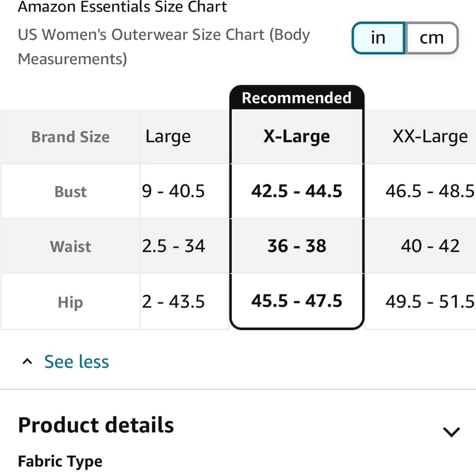Screen dimensions: 476x476
Task: Click the Fabric Type label
Action: [59, 461]
